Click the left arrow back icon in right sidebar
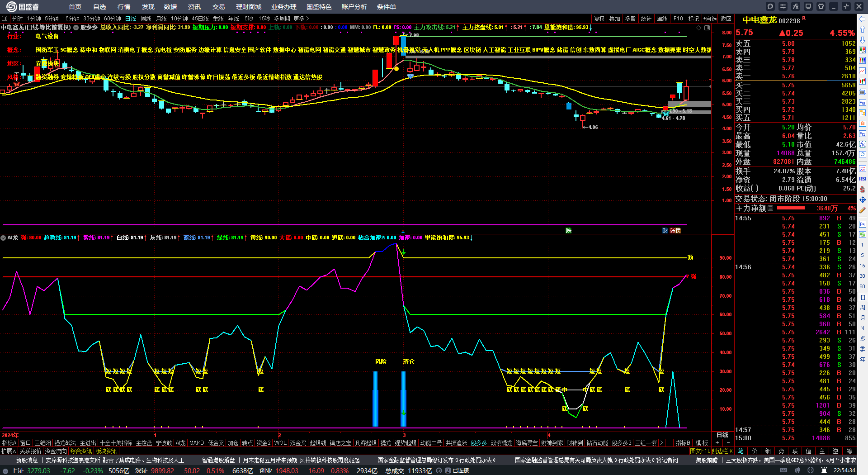The width and height of the screenshot is (868, 475). pos(863,19)
